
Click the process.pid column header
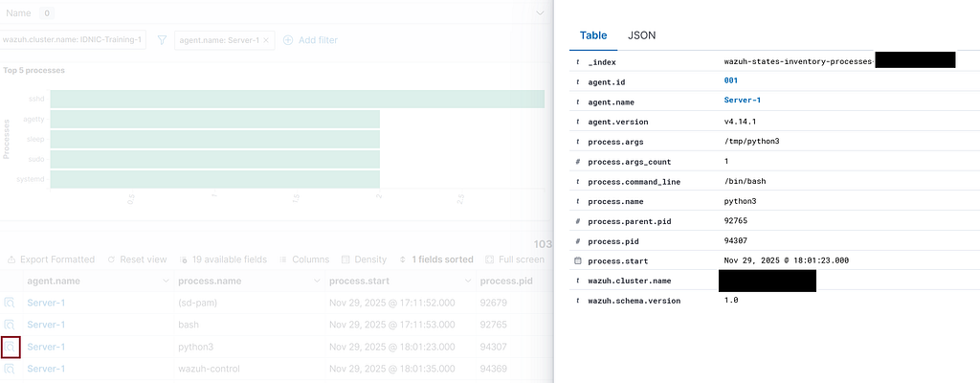(506, 282)
